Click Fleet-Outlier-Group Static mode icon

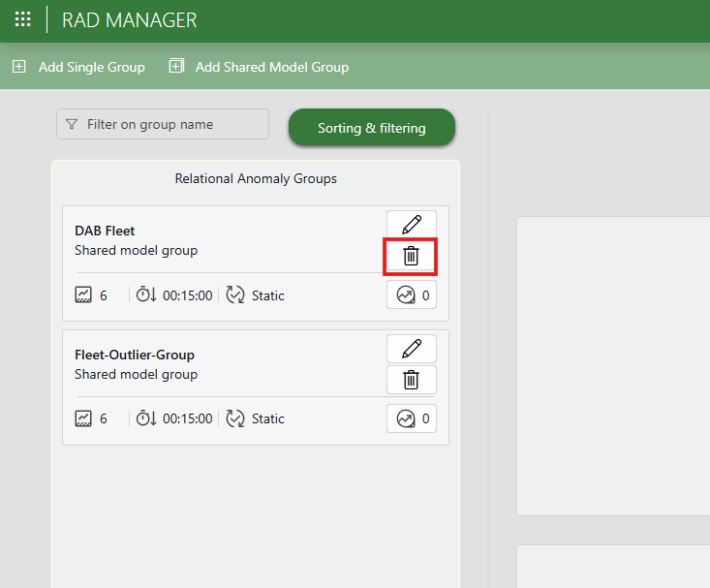[x=235, y=418]
